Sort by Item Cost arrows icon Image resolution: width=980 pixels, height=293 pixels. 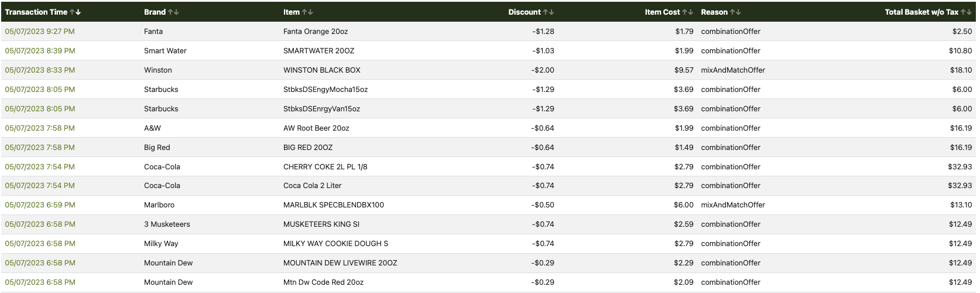point(688,12)
